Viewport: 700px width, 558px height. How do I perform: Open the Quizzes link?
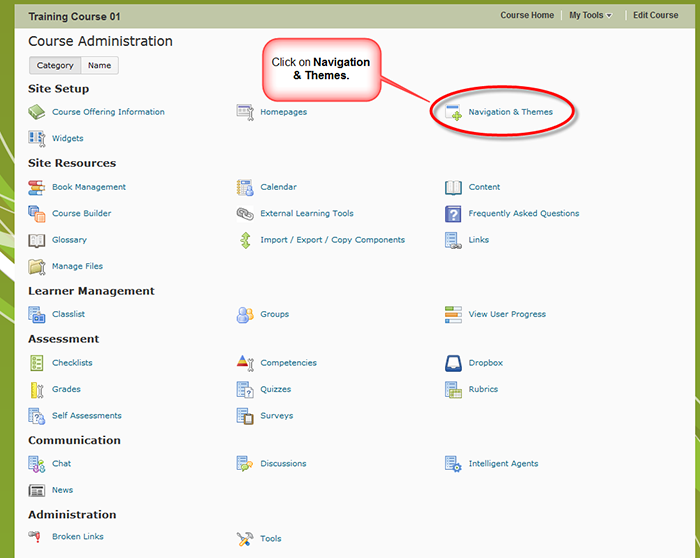[x=276, y=389]
